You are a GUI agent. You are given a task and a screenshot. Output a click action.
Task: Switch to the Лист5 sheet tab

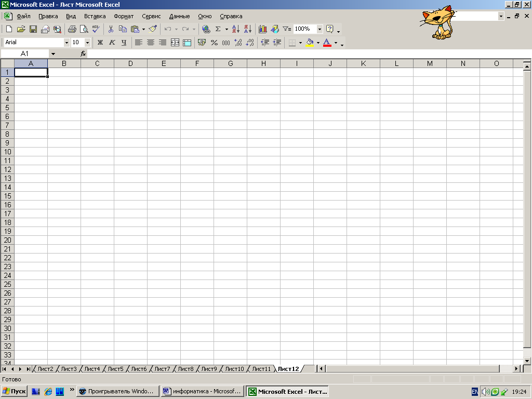(x=115, y=369)
